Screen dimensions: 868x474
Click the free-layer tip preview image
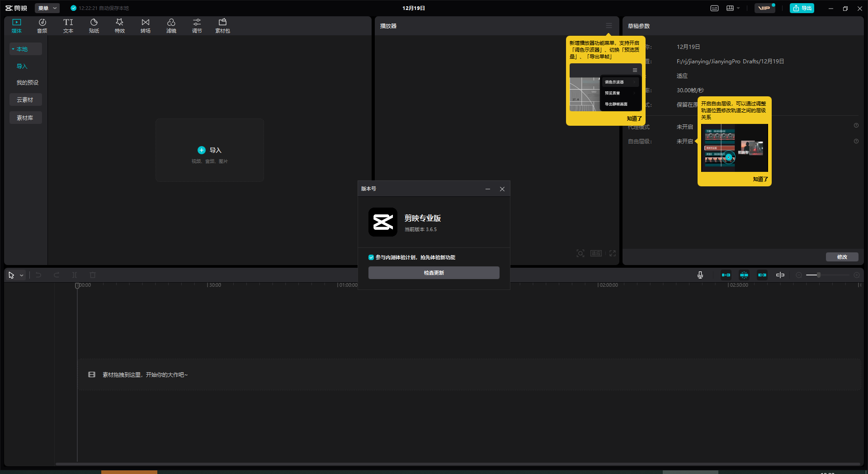[735, 147]
